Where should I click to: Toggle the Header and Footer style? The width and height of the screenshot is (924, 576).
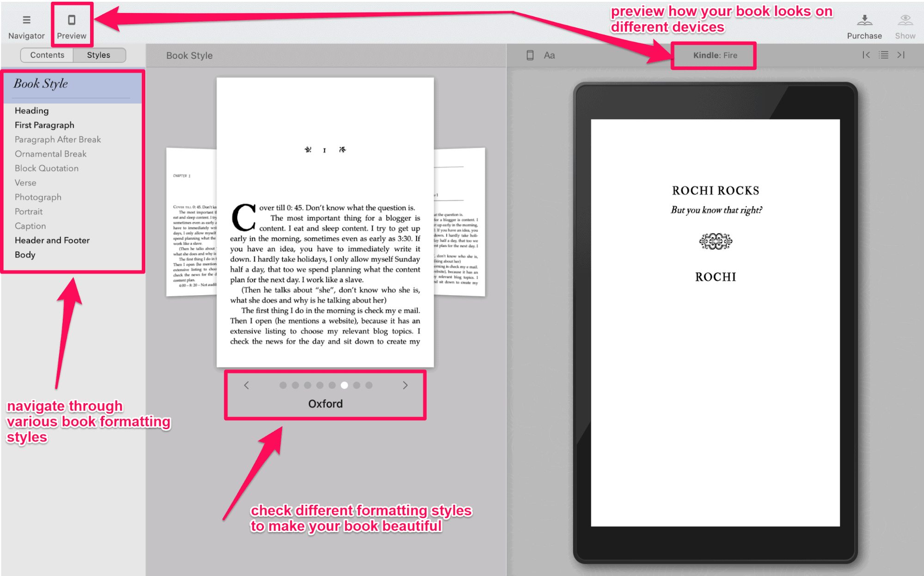coord(52,240)
